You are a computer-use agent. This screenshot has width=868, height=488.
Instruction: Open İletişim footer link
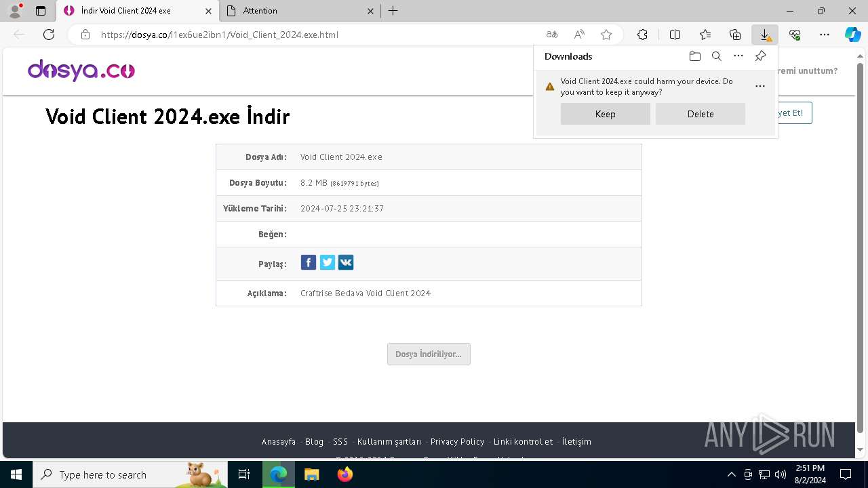point(576,441)
